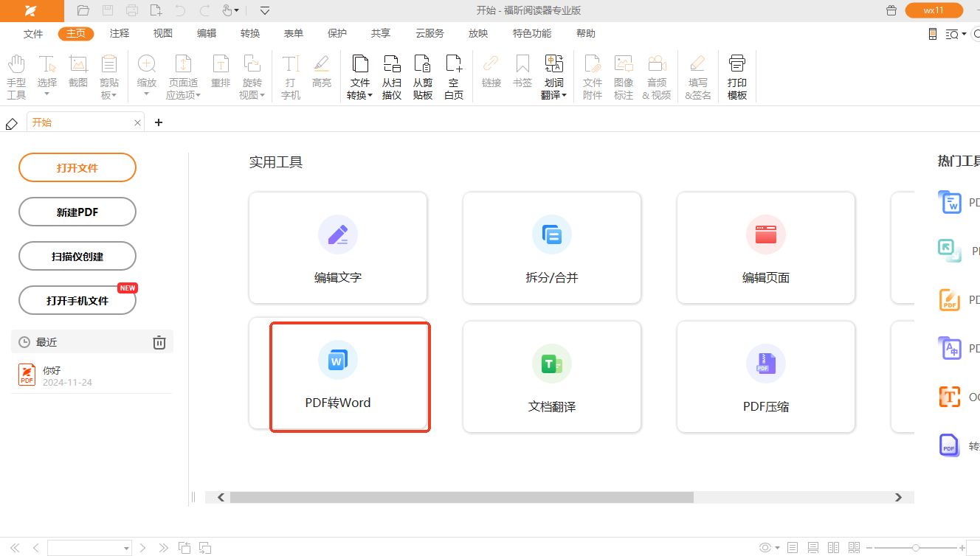
Task: Click the gift box icon near wx11
Action: [x=891, y=10]
